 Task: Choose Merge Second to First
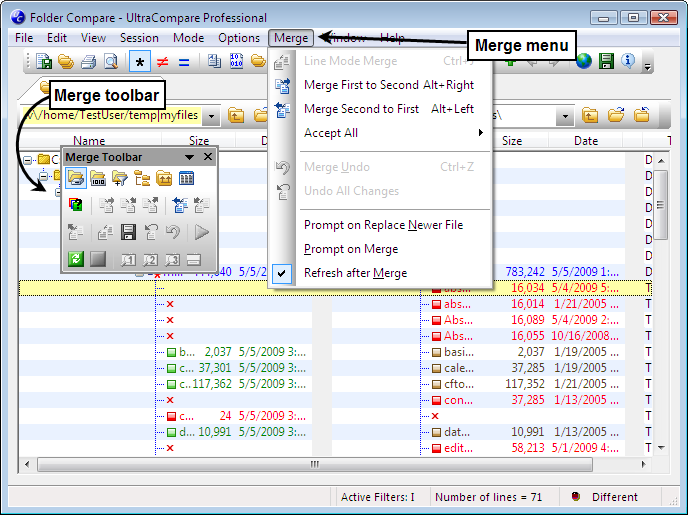[380, 109]
